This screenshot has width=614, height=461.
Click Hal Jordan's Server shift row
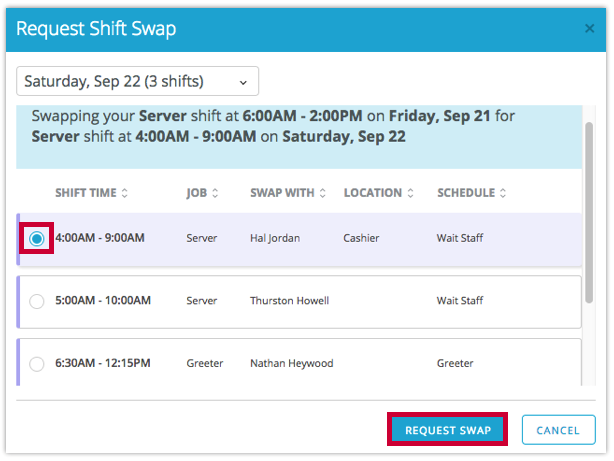click(x=275, y=239)
